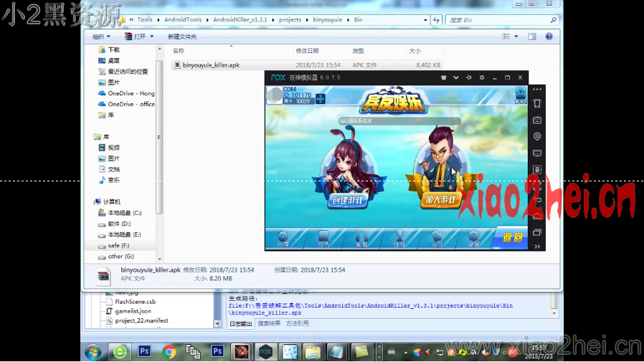
Task: Click the Nox sidebar screen panel icon
Action: pyautogui.click(x=537, y=153)
